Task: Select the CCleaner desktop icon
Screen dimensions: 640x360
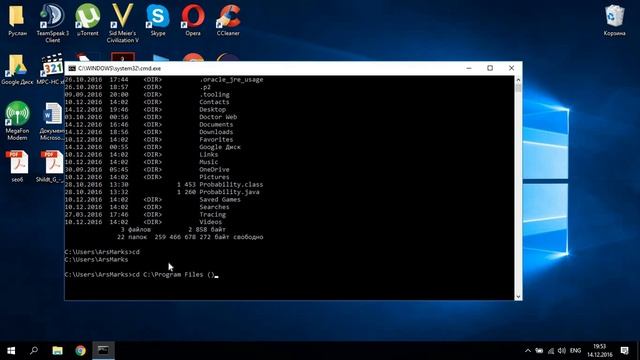Action: [x=228, y=20]
